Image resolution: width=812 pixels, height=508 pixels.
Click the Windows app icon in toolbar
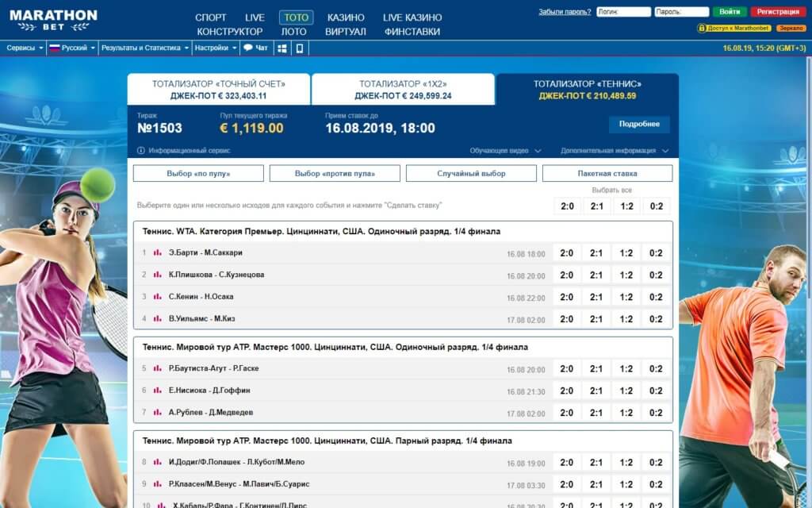(282, 48)
